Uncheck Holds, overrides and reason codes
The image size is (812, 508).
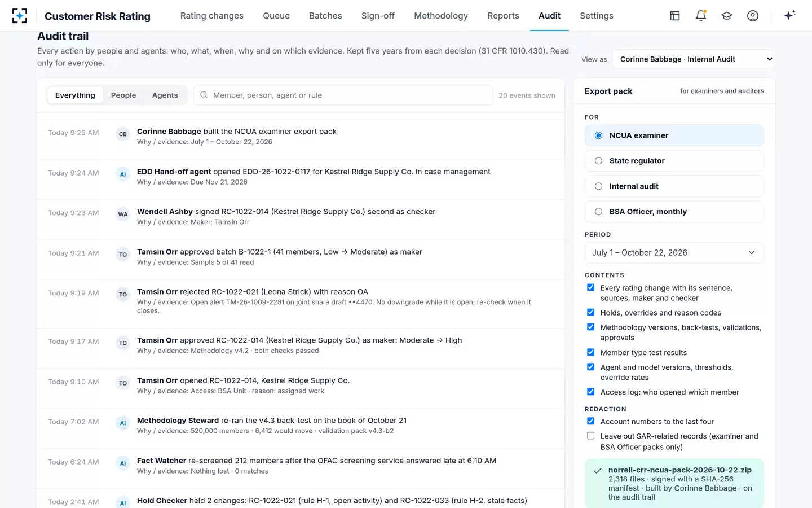(591, 312)
